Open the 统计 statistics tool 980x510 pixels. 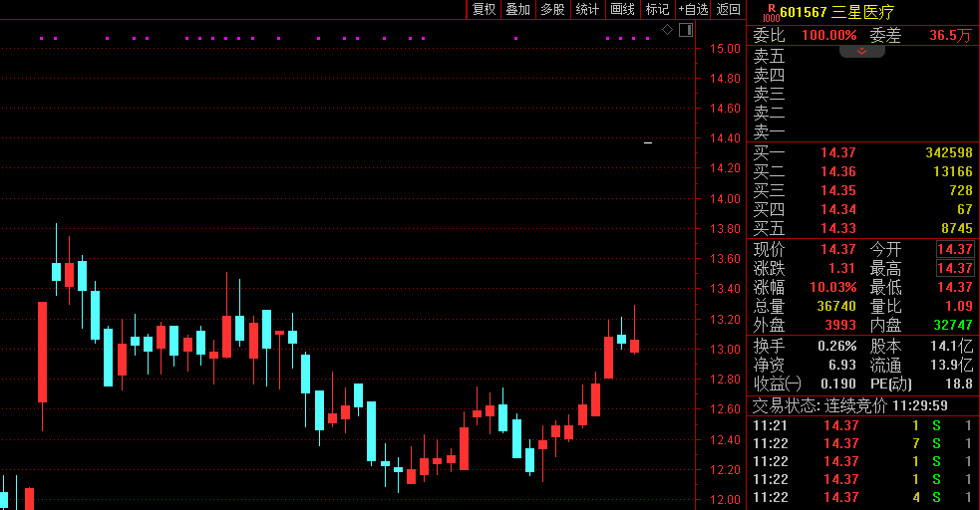tap(587, 9)
